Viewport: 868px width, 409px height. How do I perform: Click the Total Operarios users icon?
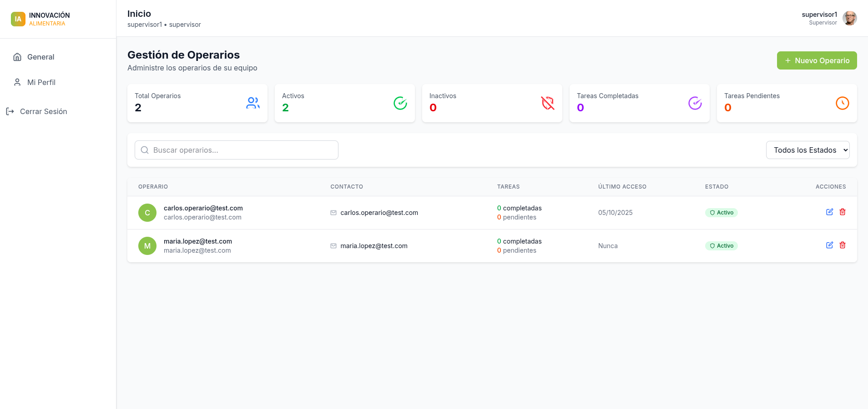253,103
